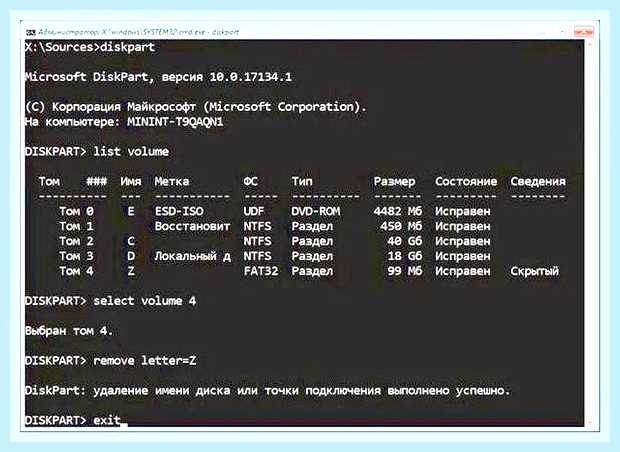The width and height of the screenshot is (620, 452).
Task: Click drive letter 'E' in the Том 0 row
Action: click(131, 212)
